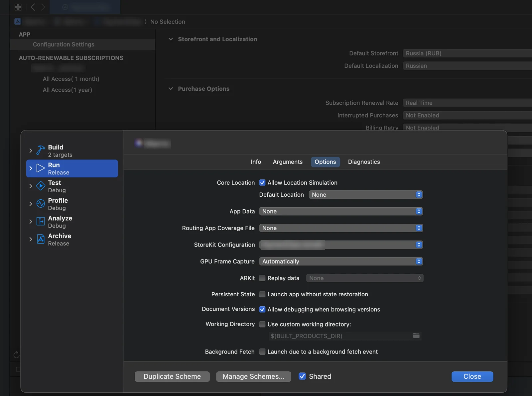Click the Archive icon in scheme sidebar
532x396 pixels.
tap(41, 239)
